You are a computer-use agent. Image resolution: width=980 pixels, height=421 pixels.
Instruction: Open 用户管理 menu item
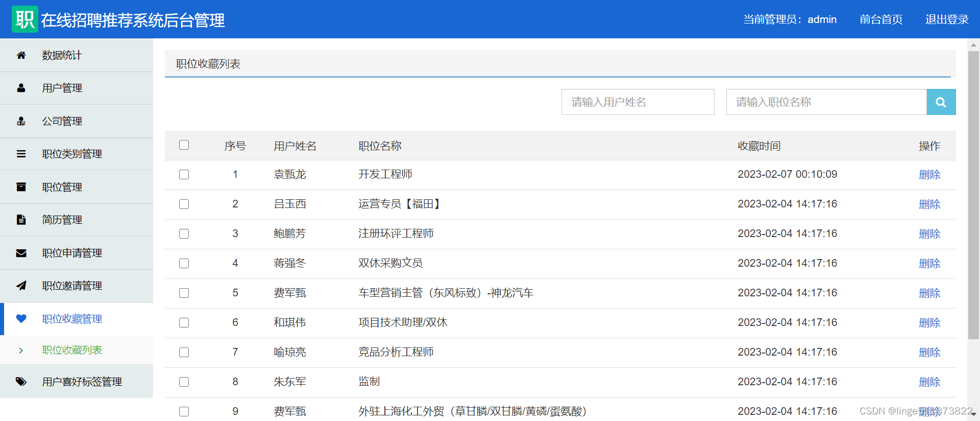tap(77, 88)
